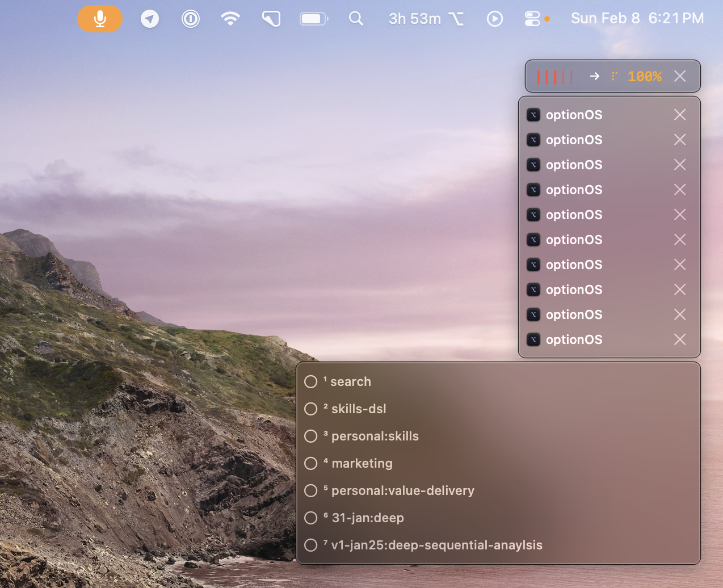Click the screenshot tool icon in the menu bar

pyautogui.click(x=271, y=18)
